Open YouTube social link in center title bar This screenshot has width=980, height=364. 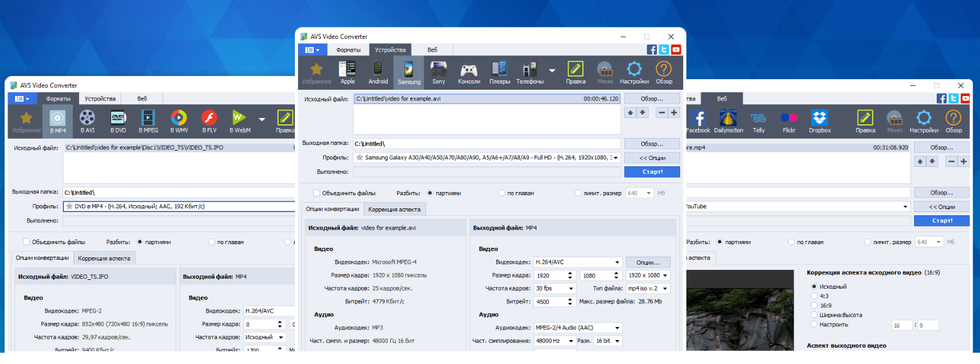(676, 50)
